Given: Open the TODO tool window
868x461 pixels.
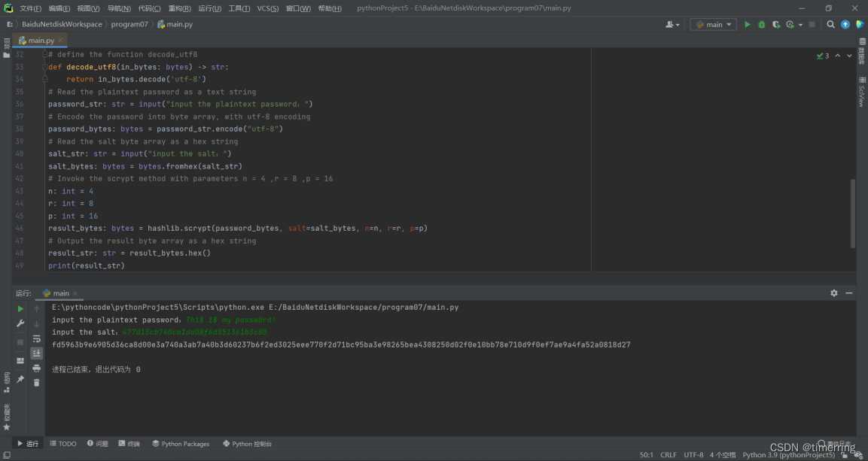Looking at the screenshot, I should (63, 443).
